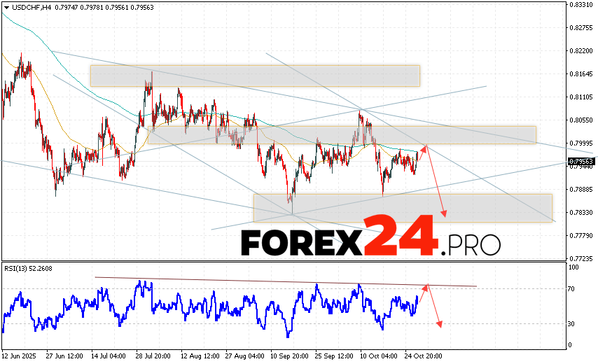The width and height of the screenshot is (598, 364).
Task: Select the red downward arrowhead in RSI panel
Action: tap(440, 323)
